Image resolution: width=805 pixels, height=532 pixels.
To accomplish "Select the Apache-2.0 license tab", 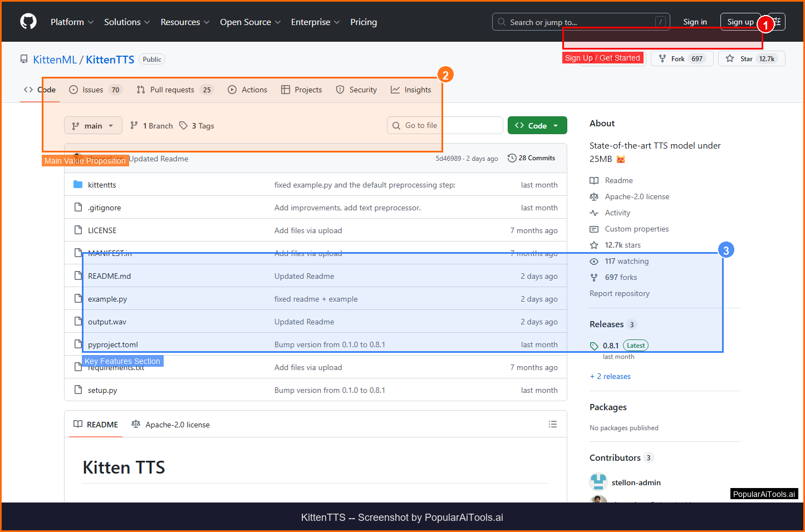I will 171,425.
